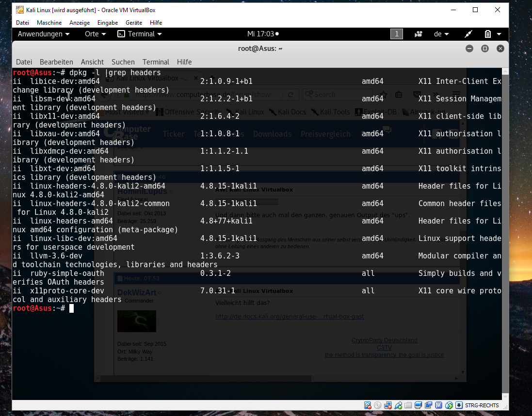Open the Terminal application dropdown in top bar
Image resolution: width=532 pixels, height=416 pixels.
140,34
